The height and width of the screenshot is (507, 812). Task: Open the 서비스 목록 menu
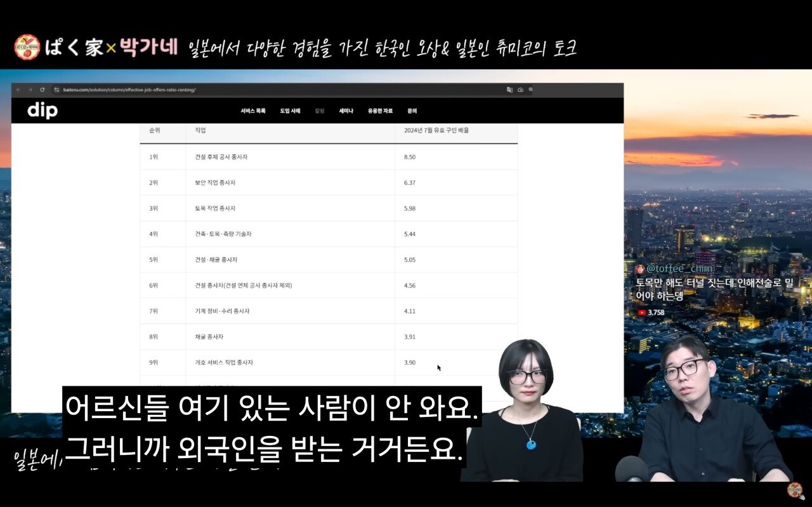[253, 111]
